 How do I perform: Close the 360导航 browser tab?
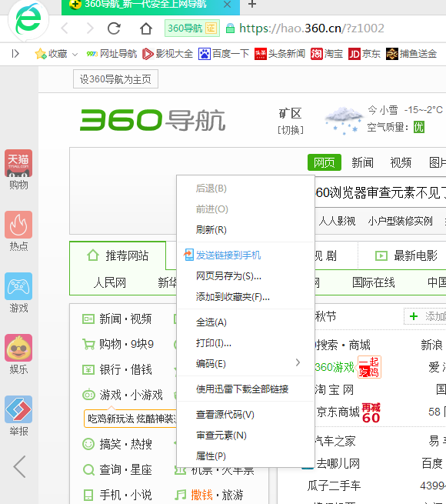click(x=227, y=4)
